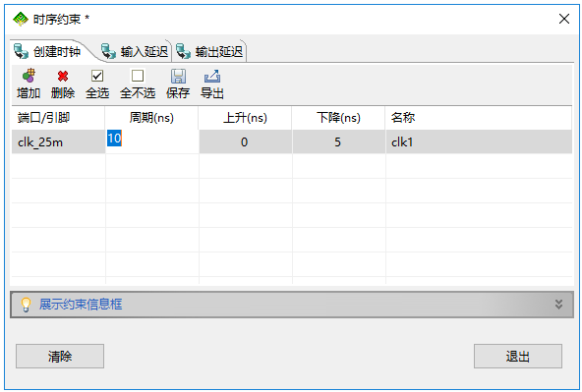This screenshot has width=582, height=392.
Task: Select the clk_25m port cell
Action: pos(58,141)
